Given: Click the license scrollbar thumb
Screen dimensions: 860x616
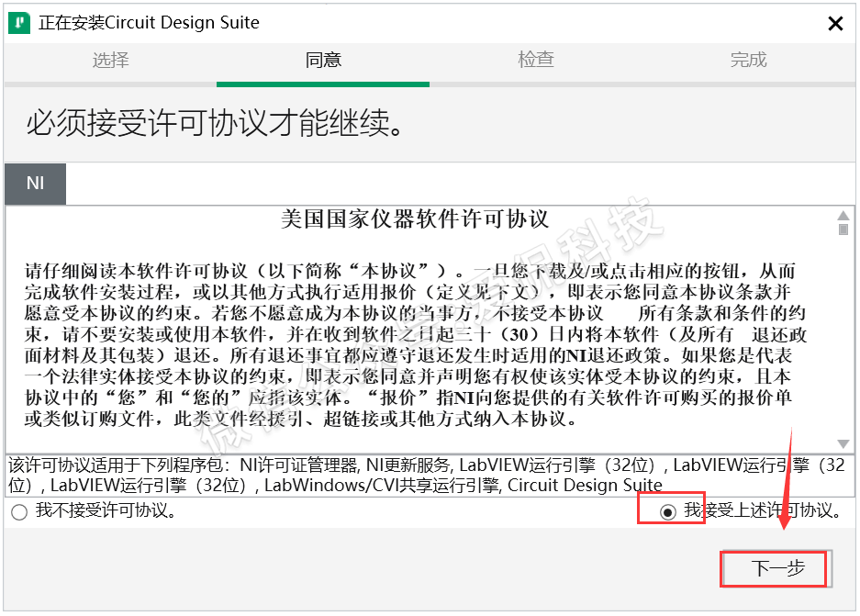Looking at the screenshot, I should (x=843, y=230).
